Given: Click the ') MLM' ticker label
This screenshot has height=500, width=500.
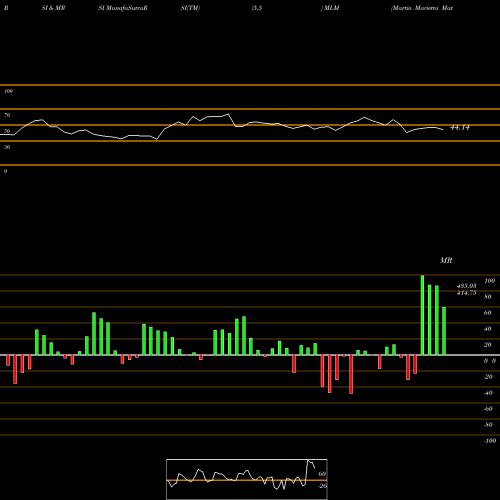Looking at the screenshot, I should pos(330,8).
